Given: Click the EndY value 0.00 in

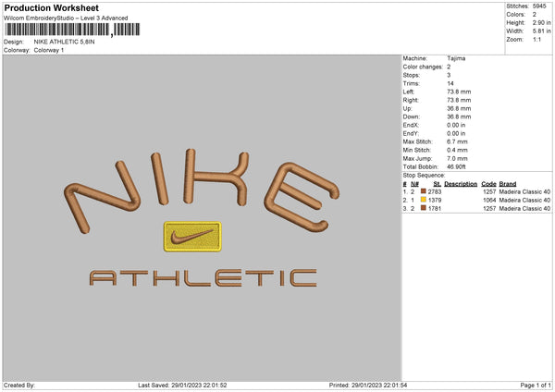Looking at the screenshot, I should tap(456, 133).
